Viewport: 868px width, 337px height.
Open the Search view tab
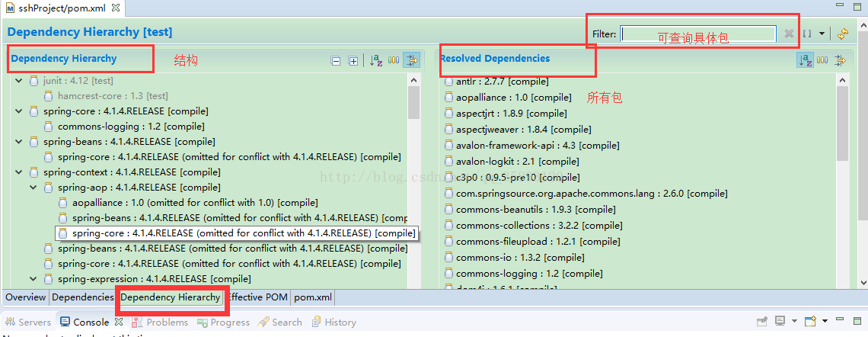(x=280, y=322)
